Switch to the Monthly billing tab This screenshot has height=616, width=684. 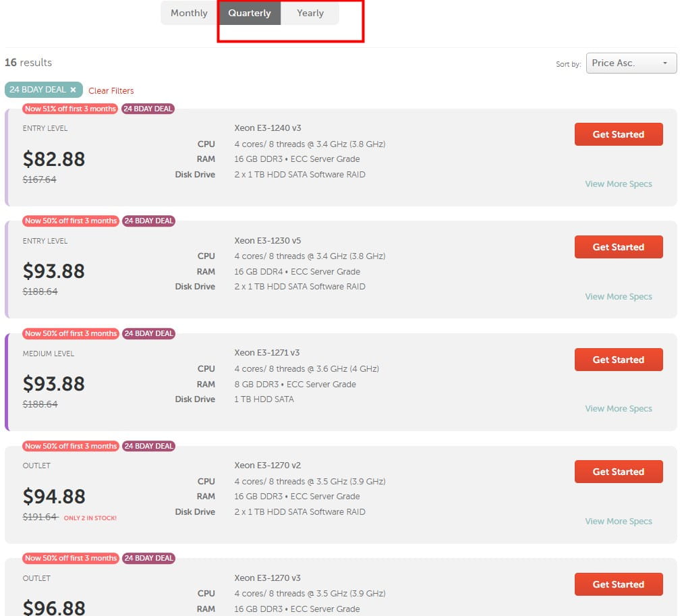point(188,13)
